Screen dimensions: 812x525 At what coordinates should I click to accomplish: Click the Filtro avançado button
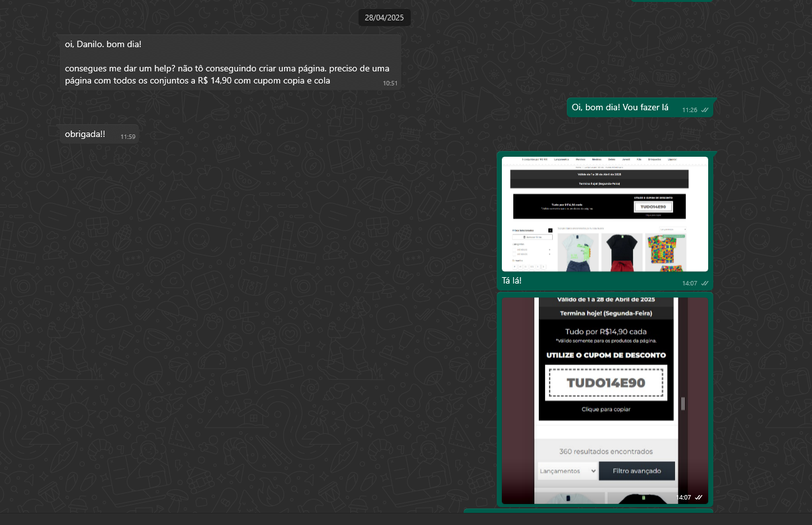tap(637, 470)
